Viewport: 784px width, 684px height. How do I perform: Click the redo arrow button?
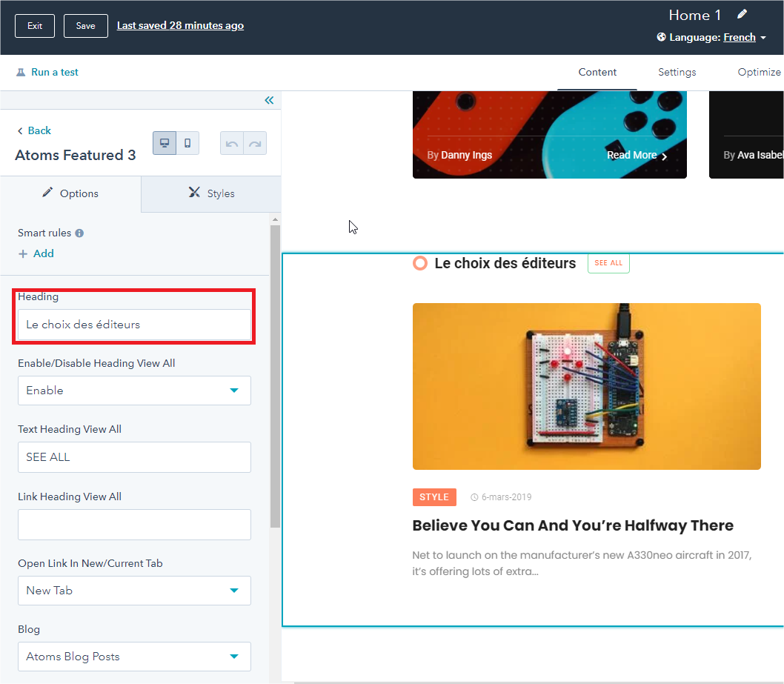[x=255, y=144]
